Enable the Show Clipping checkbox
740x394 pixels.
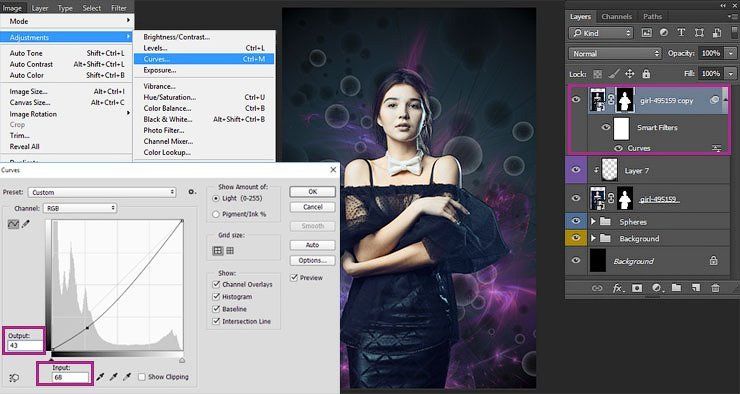[x=142, y=377]
